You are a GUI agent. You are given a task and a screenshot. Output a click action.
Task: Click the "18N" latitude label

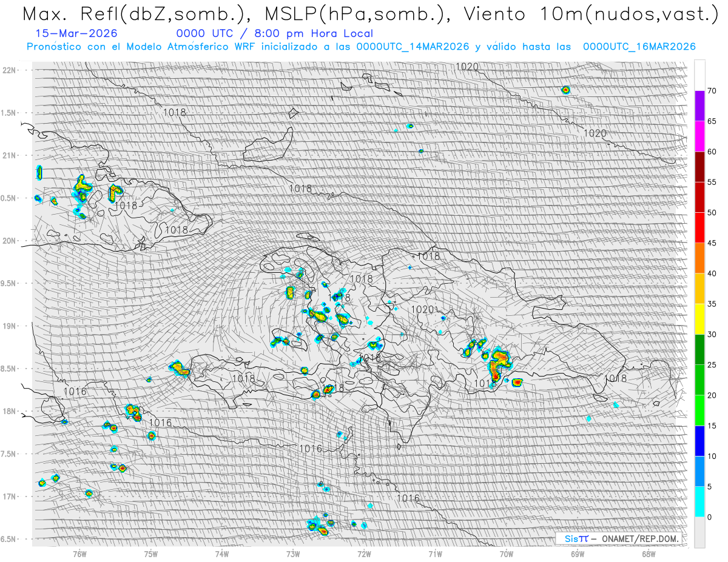(x=10, y=411)
